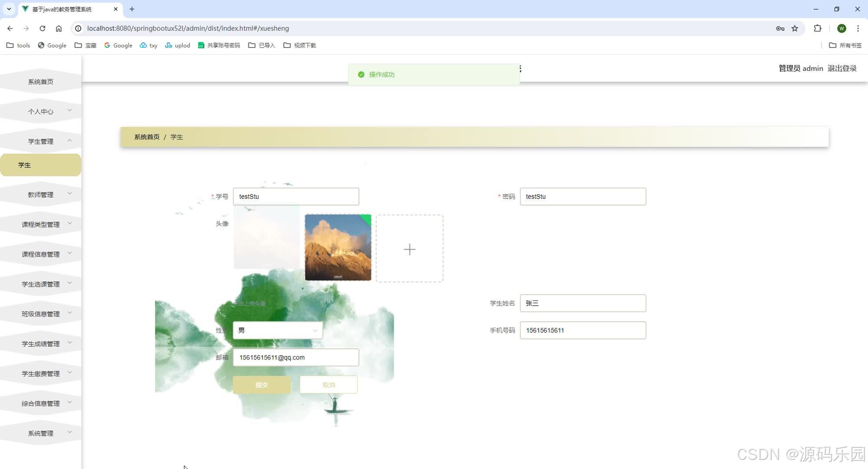This screenshot has height=469, width=868.
Task: Open the extensions puzzle icon
Action: [817, 28]
